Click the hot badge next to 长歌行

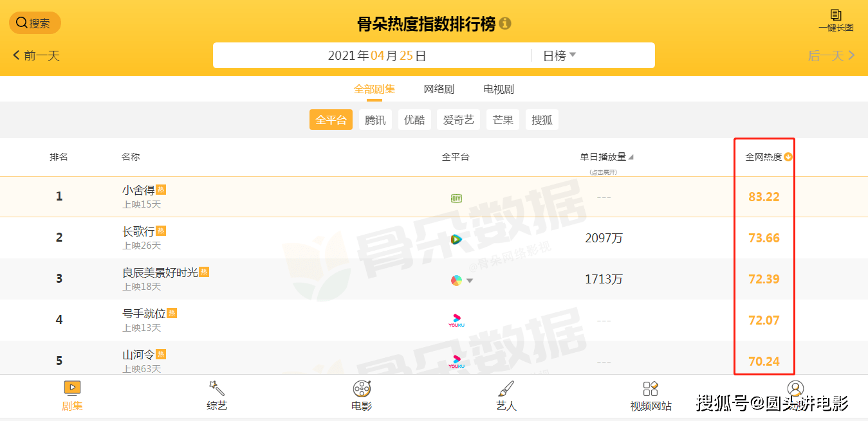tap(161, 231)
